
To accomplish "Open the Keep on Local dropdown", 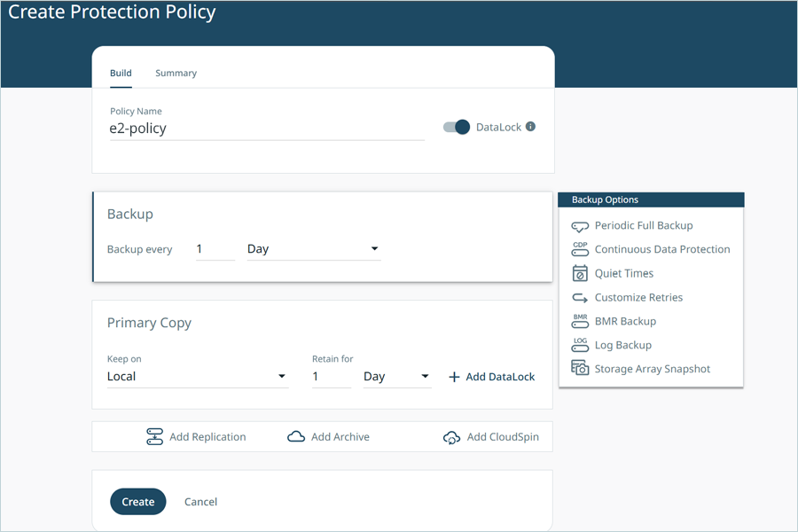I will pyautogui.click(x=198, y=377).
